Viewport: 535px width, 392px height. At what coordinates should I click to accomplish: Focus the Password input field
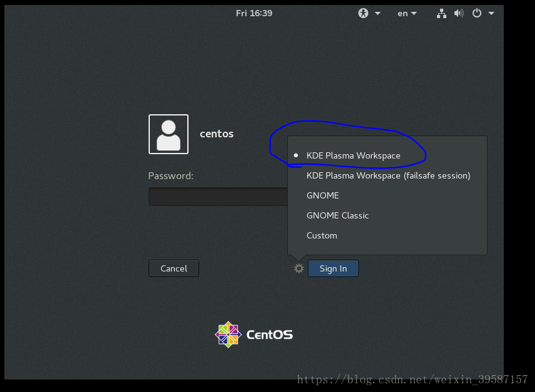click(218, 197)
